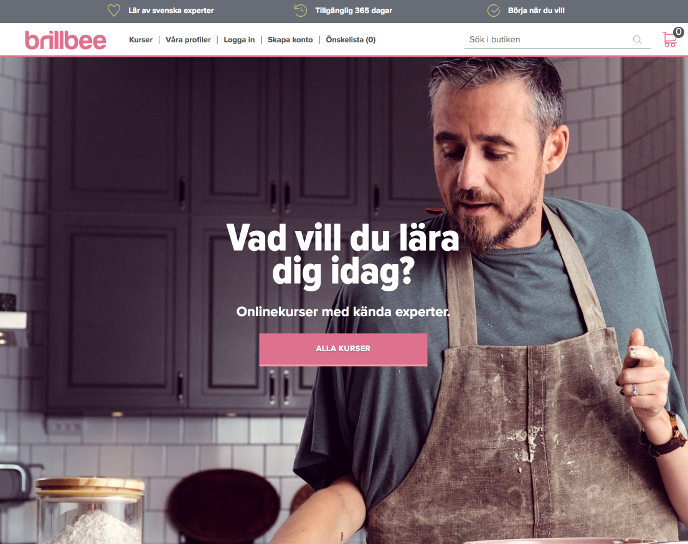Open the Våra profiler menu item
The width and height of the screenshot is (688, 544).
coord(188,39)
